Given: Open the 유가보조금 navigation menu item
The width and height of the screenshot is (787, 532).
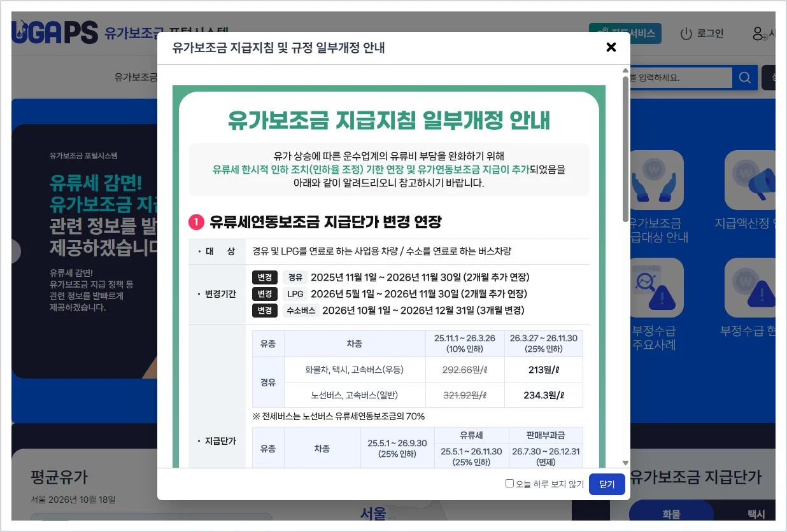Looking at the screenshot, I should 136,77.
